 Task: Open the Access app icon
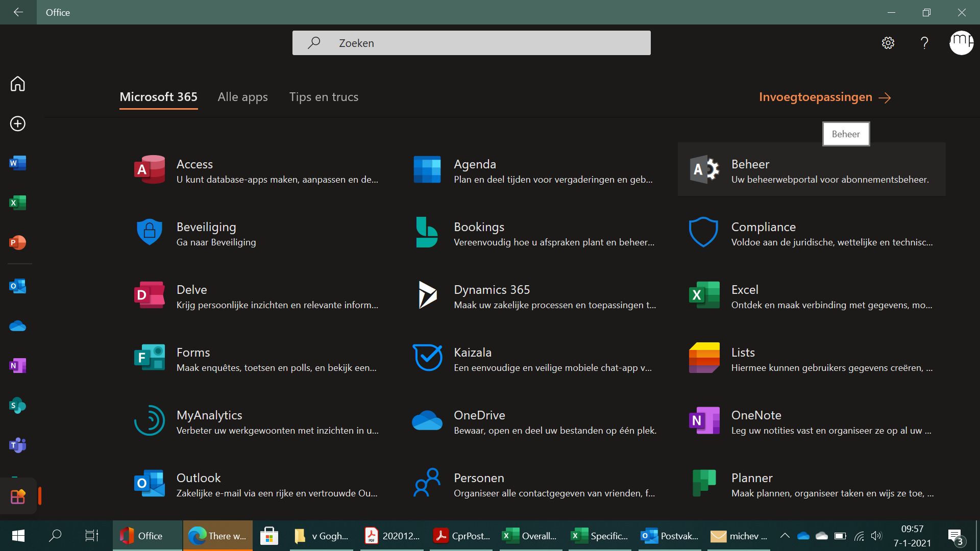point(150,169)
